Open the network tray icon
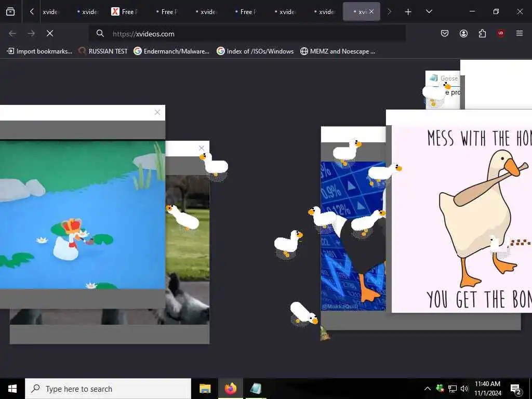This screenshot has width=532, height=399. point(453,389)
